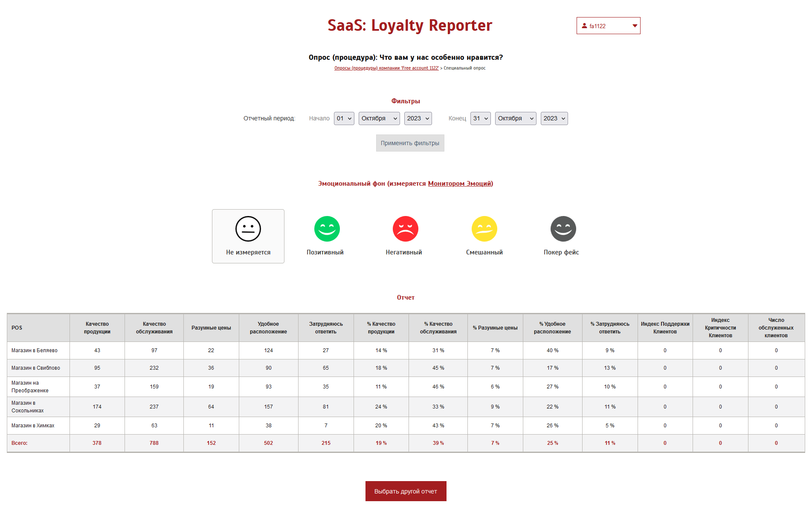Select the green Positive emotion smiley
The height and width of the screenshot is (508, 812).
point(327,229)
